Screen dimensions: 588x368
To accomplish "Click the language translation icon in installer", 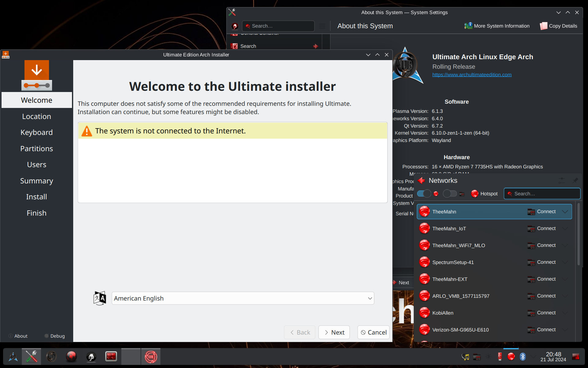I will (100, 298).
